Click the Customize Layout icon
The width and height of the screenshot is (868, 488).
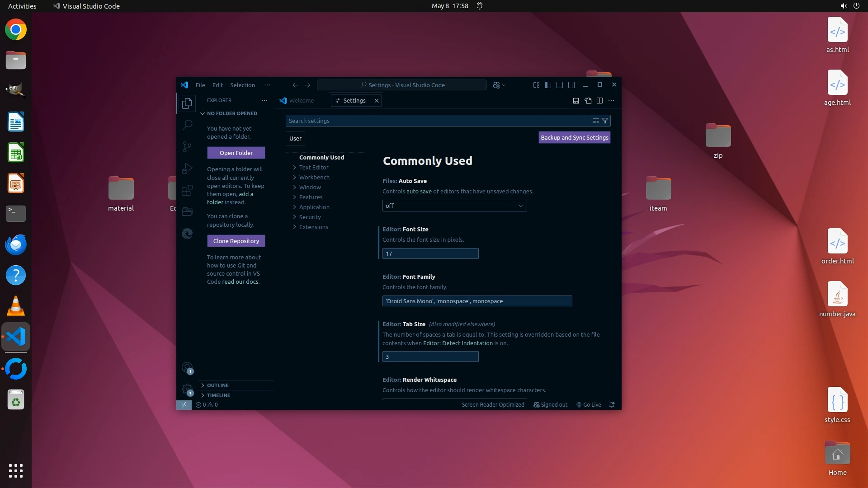coord(536,85)
